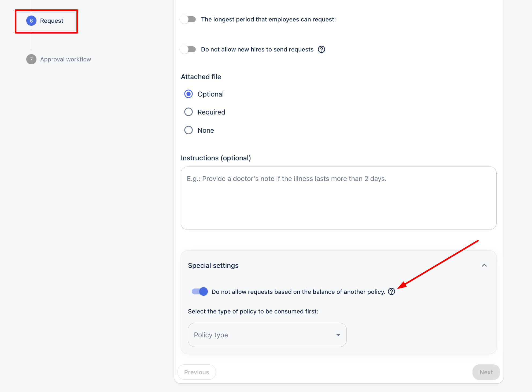Select the Required attached file option
Viewport: 532px width, 392px height.
click(x=189, y=112)
